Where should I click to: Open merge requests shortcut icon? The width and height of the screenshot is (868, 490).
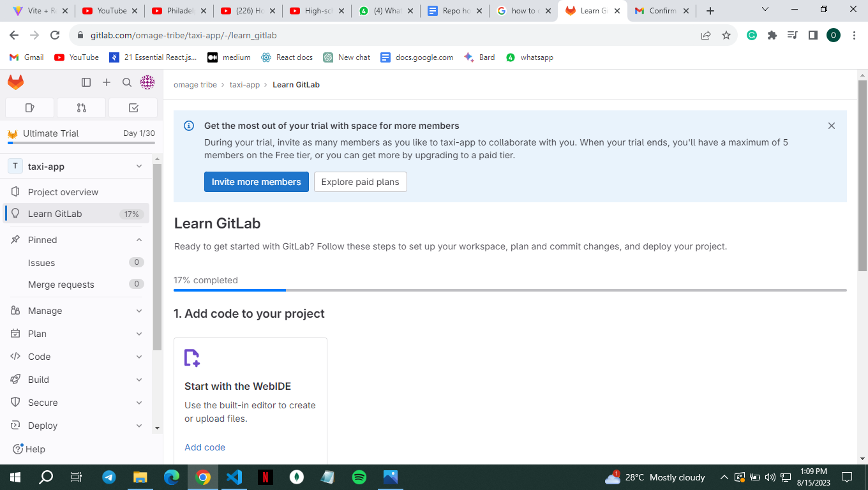coord(82,108)
